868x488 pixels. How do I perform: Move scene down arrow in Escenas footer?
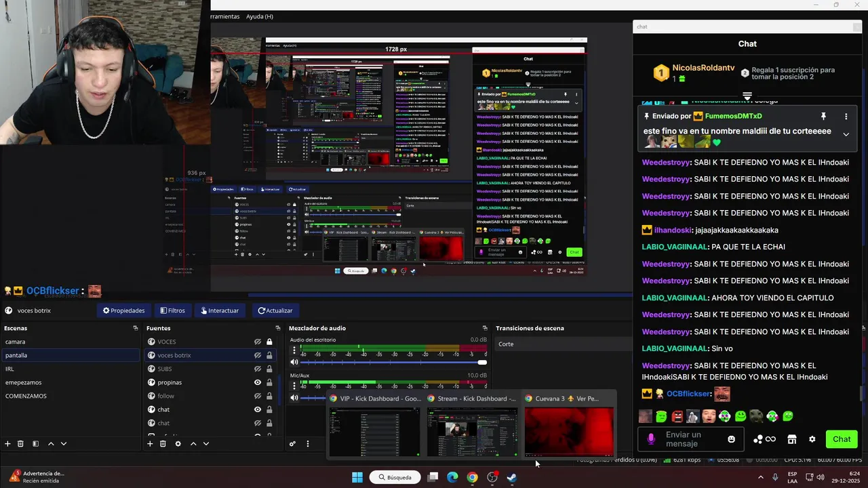(x=64, y=444)
